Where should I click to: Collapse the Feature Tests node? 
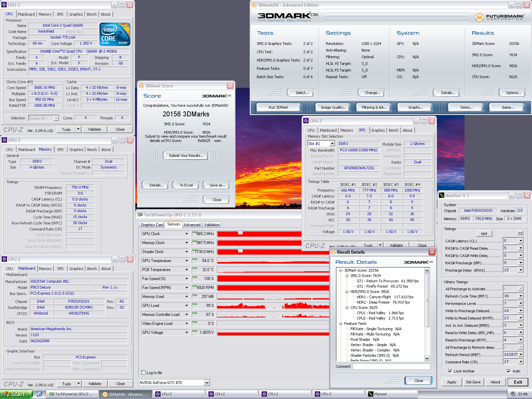(340, 324)
